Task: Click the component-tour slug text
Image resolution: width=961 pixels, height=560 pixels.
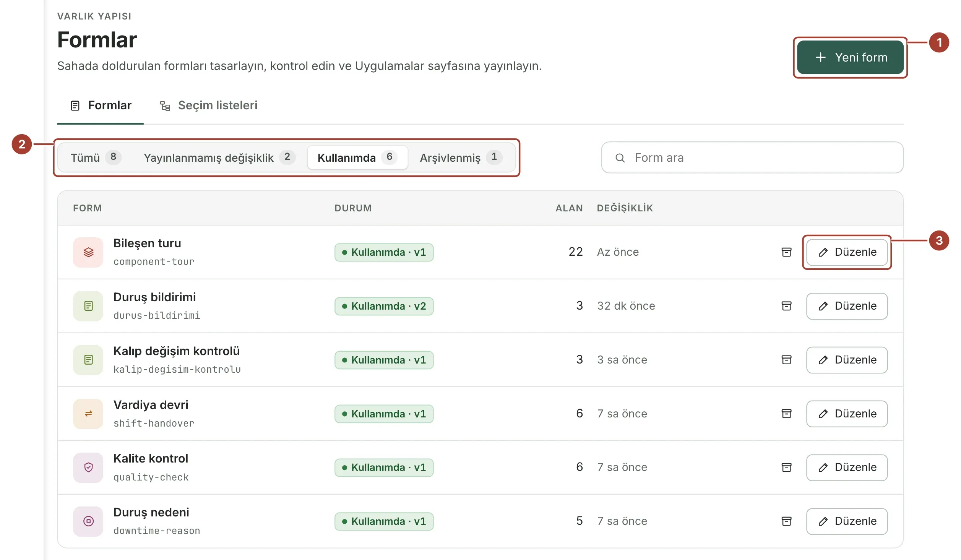Action: 154,262
